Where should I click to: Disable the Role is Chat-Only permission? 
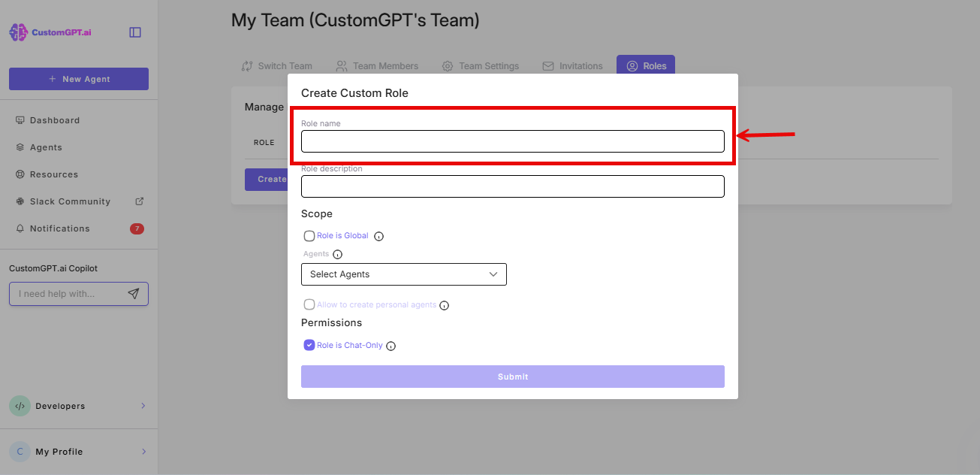pos(309,344)
